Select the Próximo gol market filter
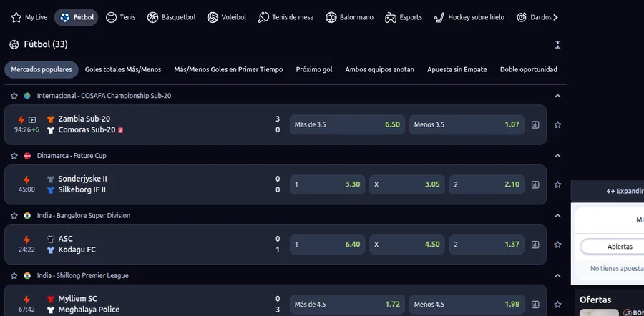Image resolution: width=644 pixels, height=316 pixels. click(314, 70)
